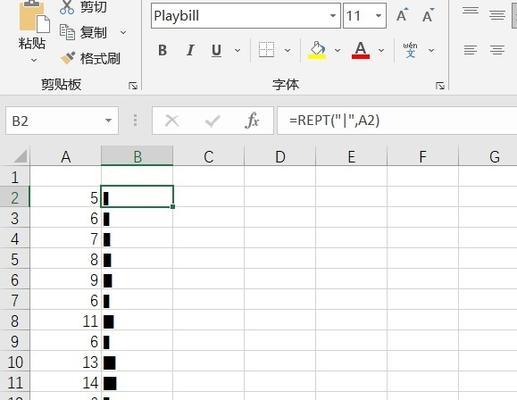Toggle Italic formatting
Image resolution: width=517 pixels, height=400 pixels.
point(190,50)
